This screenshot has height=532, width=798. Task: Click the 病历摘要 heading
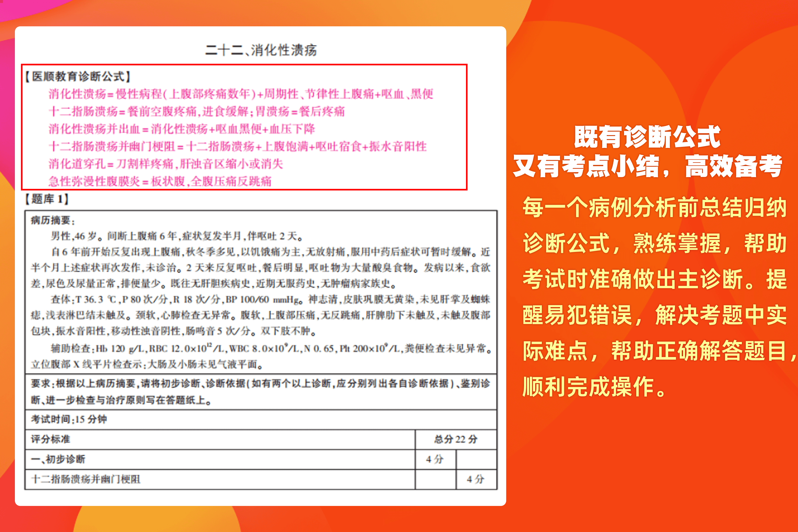click(x=53, y=221)
